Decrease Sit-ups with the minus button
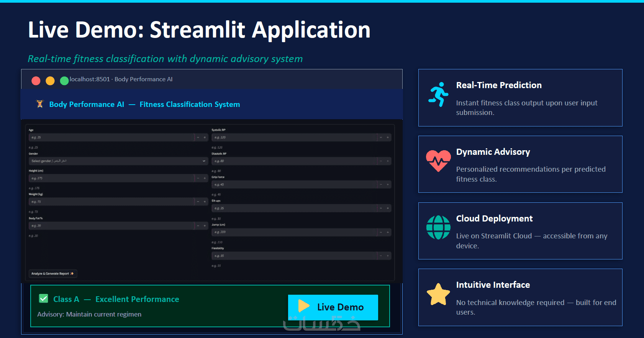The width and height of the screenshot is (644, 338). tap(381, 208)
